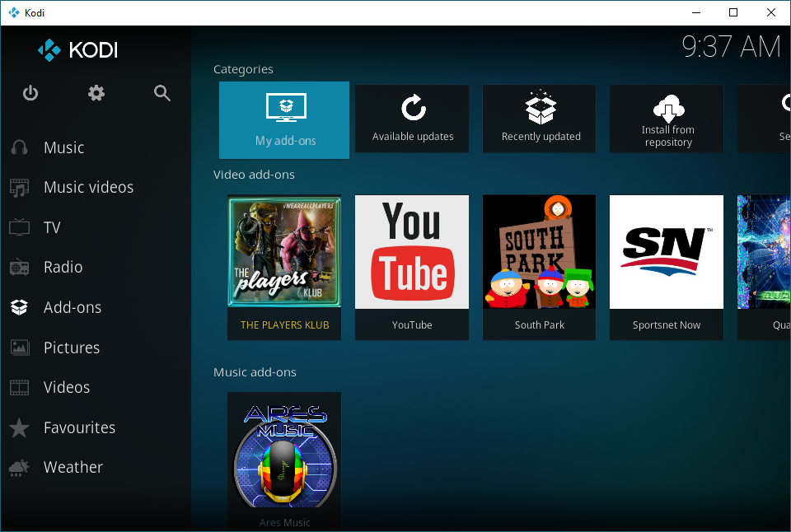The width and height of the screenshot is (791, 532).
Task: Click the power icon in Kodi sidebar
Action: click(x=30, y=93)
